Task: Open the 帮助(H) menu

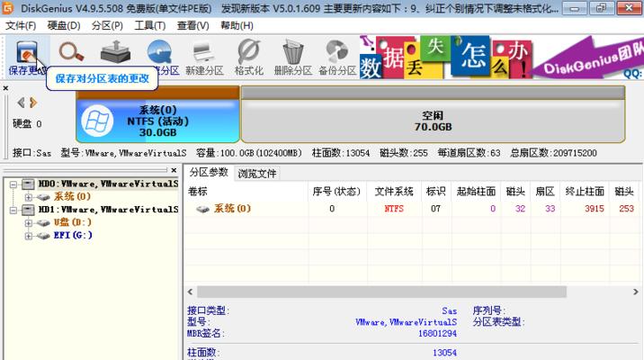Action: tap(237, 25)
